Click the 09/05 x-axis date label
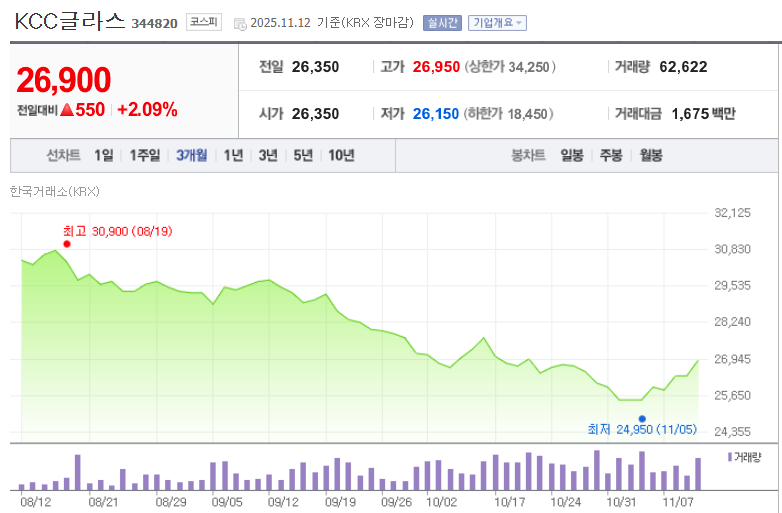This screenshot has height=513, width=782. coord(227,502)
